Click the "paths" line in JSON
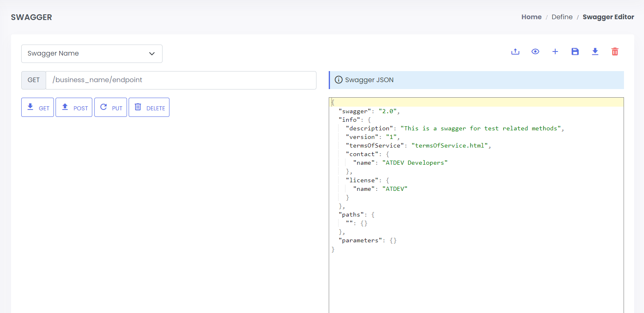 point(357,215)
